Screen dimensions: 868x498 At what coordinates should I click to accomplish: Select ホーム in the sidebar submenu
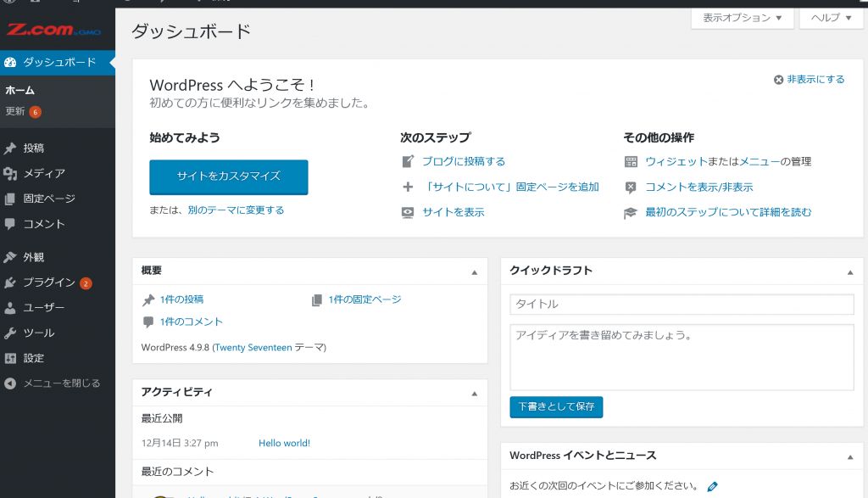click(x=20, y=90)
